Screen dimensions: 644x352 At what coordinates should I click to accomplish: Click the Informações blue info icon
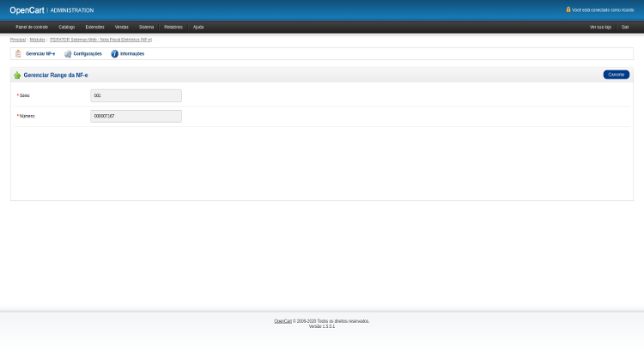tap(114, 54)
